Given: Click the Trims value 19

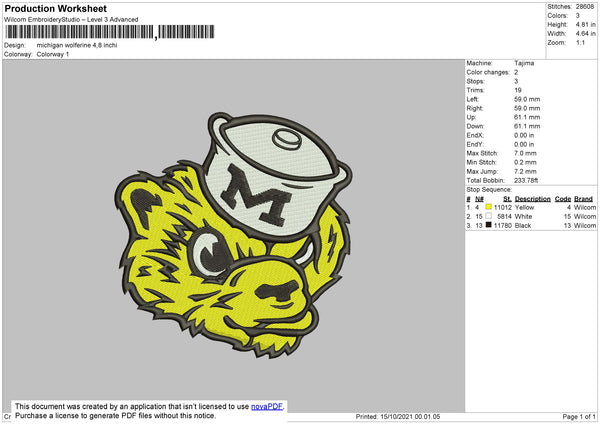Looking at the screenshot, I should [x=518, y=90].
